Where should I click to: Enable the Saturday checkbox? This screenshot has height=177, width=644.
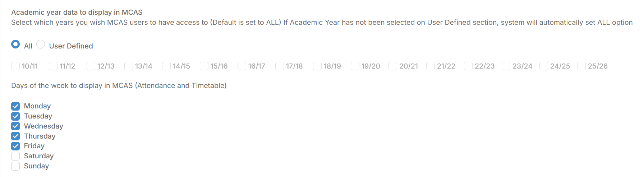(15, 156)
